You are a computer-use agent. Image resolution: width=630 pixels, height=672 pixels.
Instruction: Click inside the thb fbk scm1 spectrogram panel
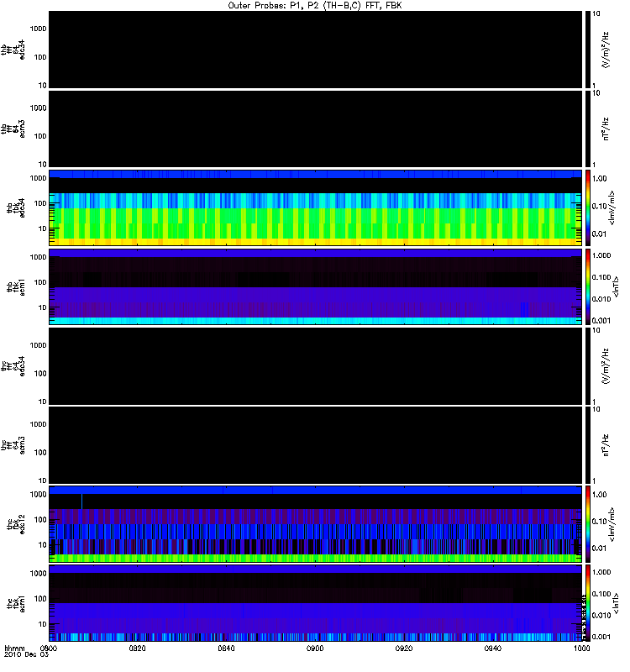316,286
